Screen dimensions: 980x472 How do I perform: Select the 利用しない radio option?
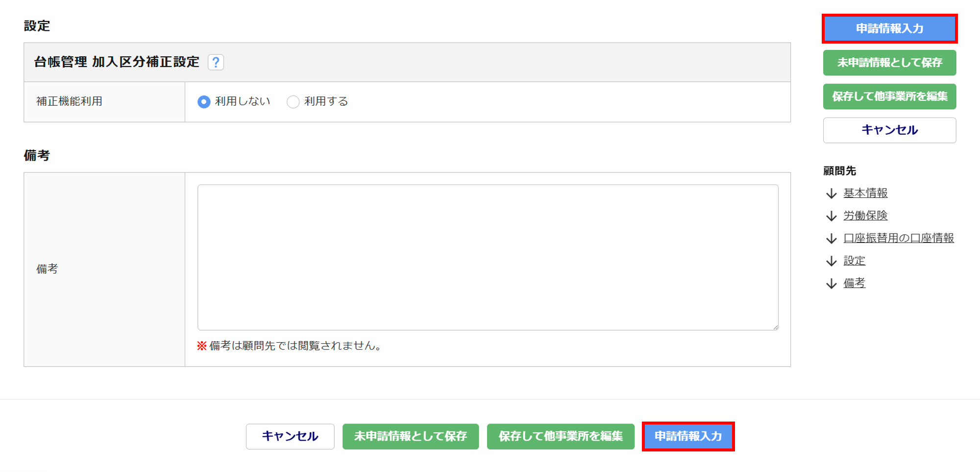204,102
